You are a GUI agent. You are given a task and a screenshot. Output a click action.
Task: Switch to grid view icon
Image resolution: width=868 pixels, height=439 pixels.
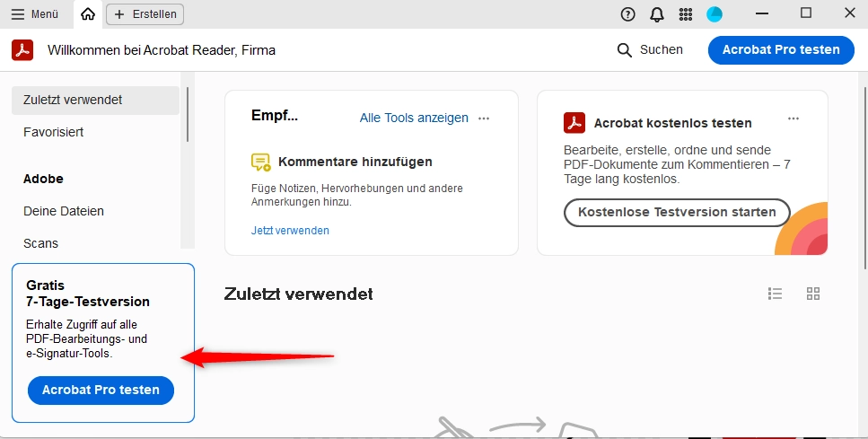(813, 294)
